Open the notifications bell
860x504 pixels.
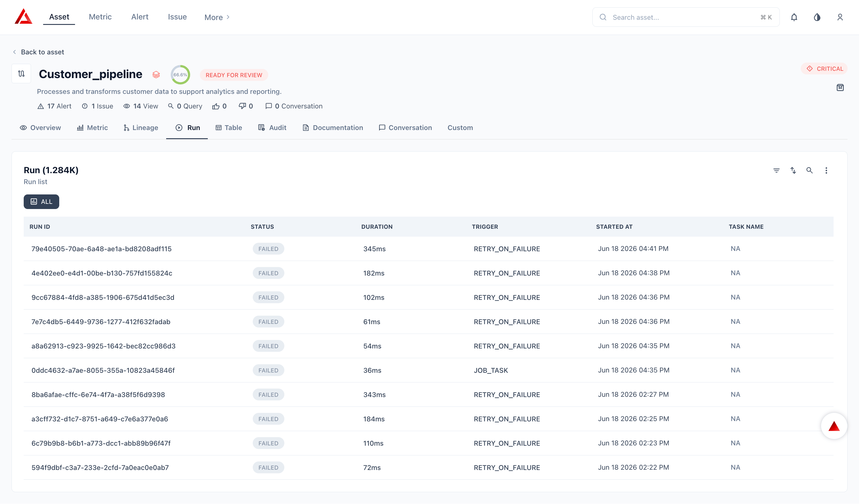click(x=795, y=17)
